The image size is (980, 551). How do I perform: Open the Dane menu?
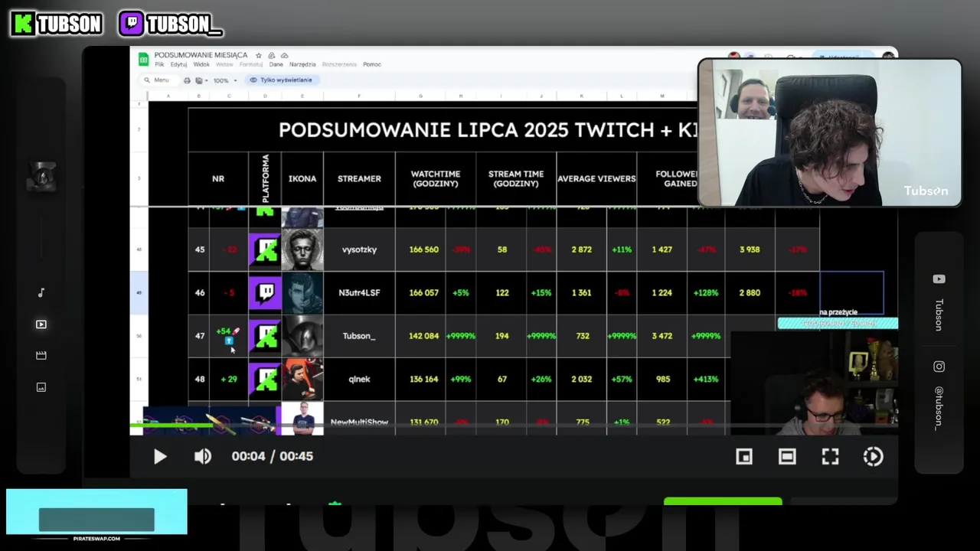point(276,64)
